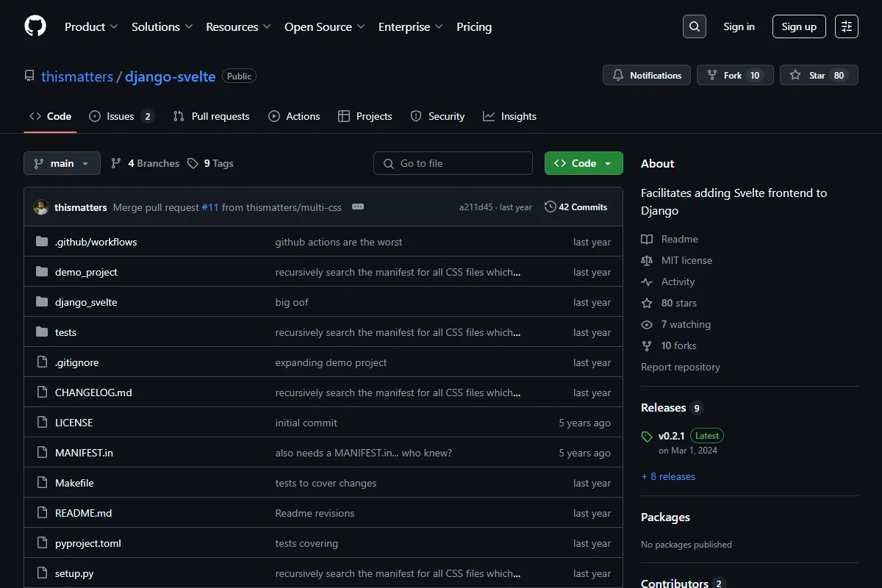Image resolution: width=882 pixels, height=588 pixels.
Task: Open the main branch dropdown
Action: point(62,163)
